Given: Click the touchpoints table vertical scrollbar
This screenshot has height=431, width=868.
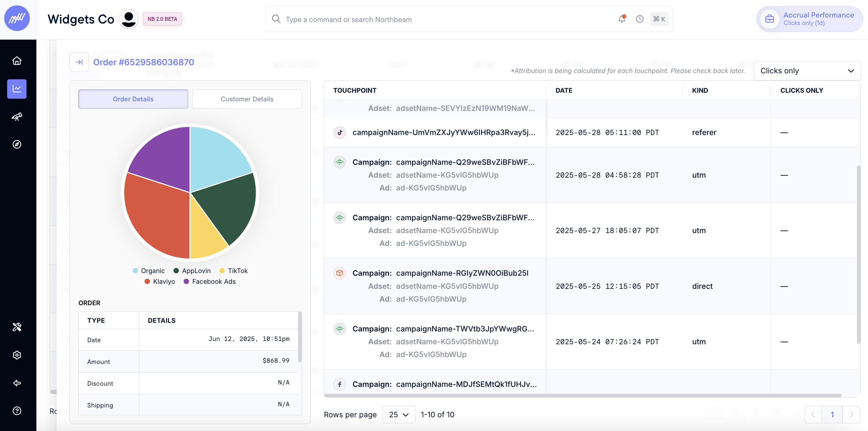Looking at the screenshot, I should [x=858, y=255].
